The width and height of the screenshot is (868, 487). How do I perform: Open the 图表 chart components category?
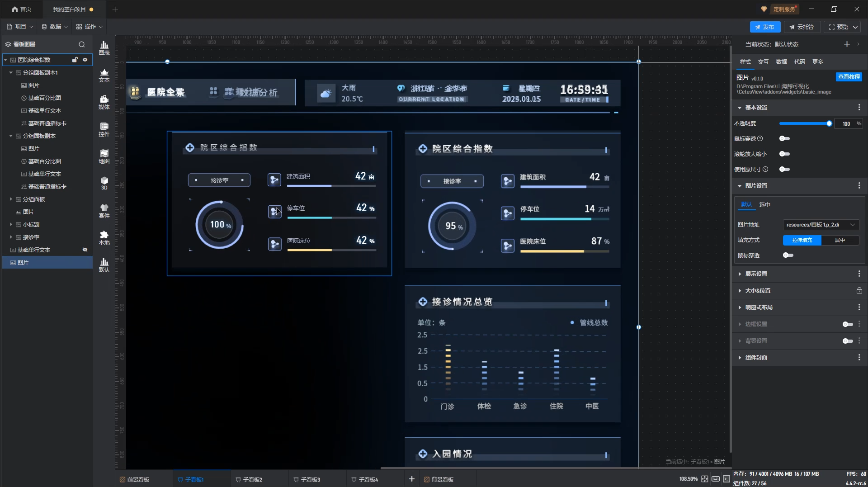coord(104,48)
